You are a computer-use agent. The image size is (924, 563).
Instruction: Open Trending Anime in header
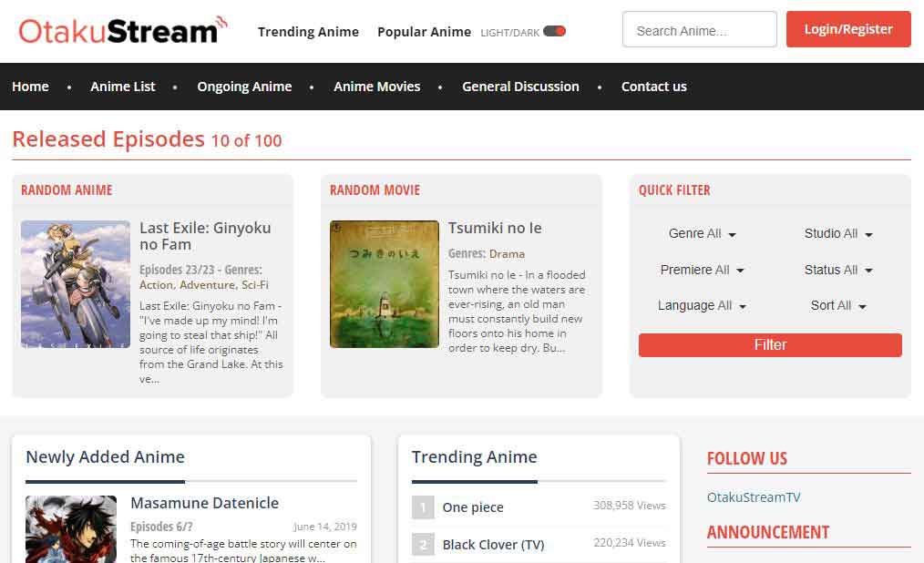pyautogui.click(x=308, y=32)
